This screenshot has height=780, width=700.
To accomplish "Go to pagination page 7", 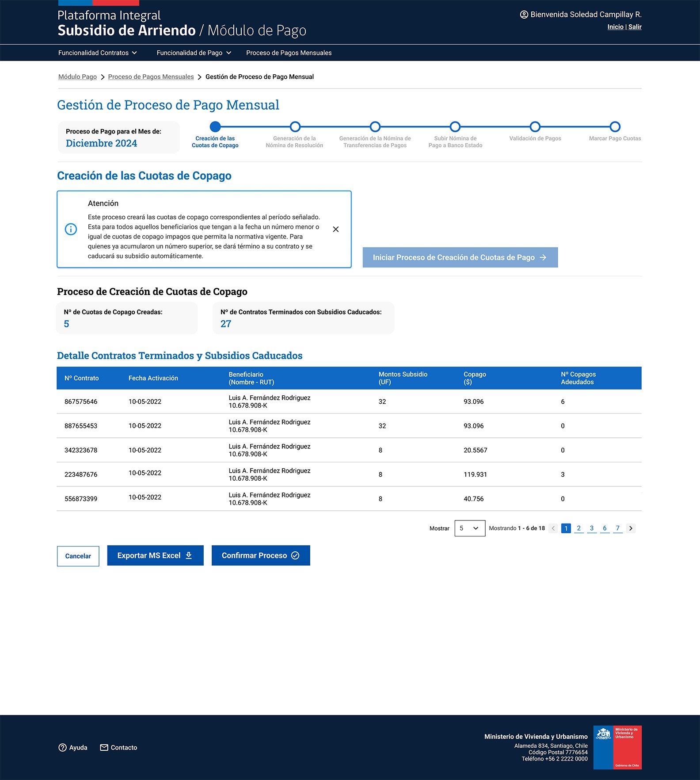I will [x=618, y=528].
